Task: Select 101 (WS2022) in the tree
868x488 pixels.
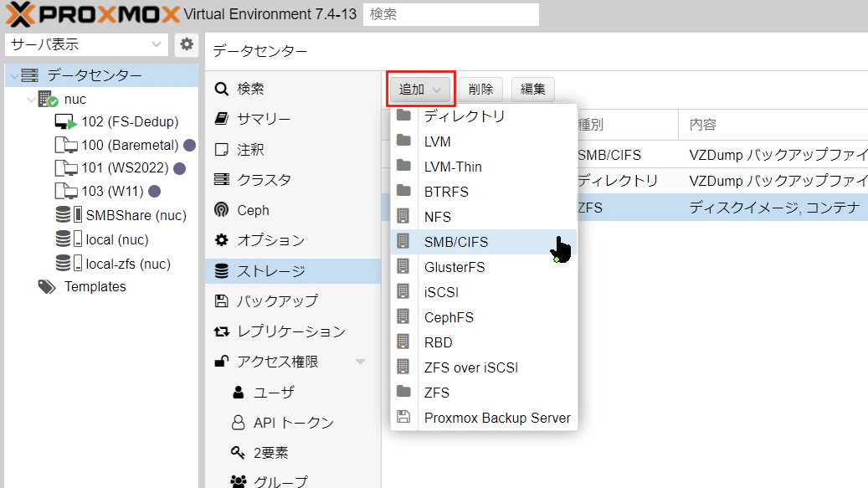Action: pyautogui.click(x=125, y=167)
